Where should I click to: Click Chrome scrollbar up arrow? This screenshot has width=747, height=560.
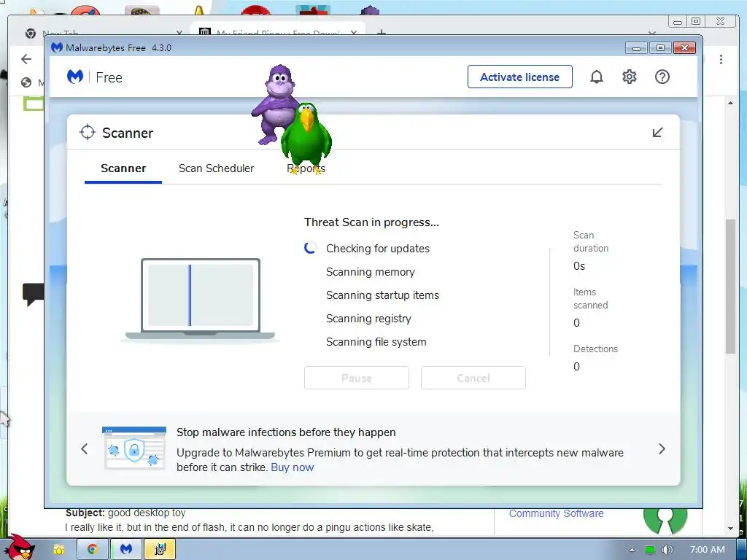(730, 103)
